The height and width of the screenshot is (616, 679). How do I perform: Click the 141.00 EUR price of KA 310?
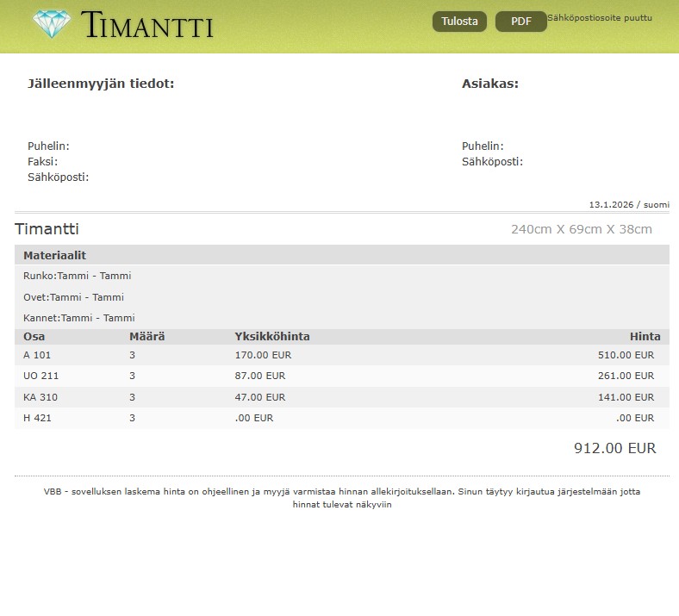[626, 397]
